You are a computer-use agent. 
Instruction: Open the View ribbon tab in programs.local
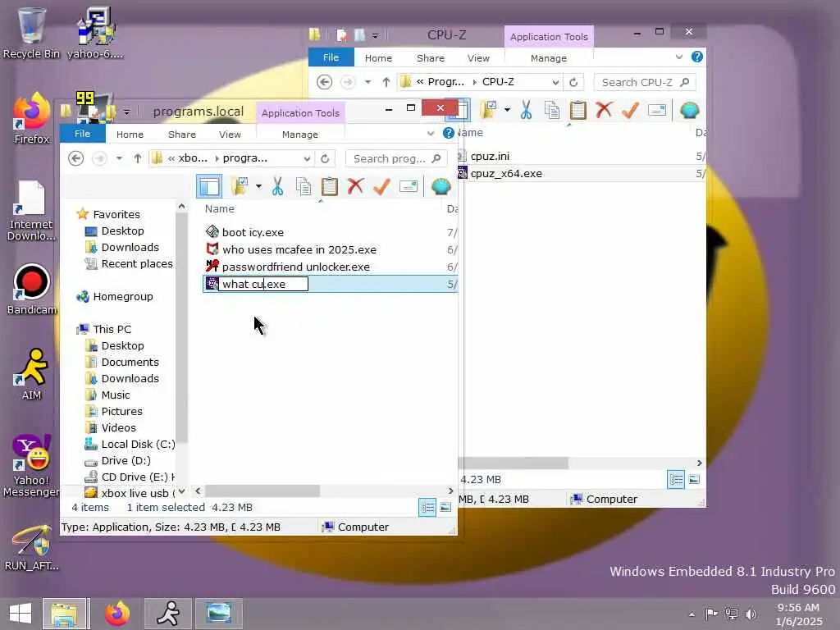coord(230,135)
